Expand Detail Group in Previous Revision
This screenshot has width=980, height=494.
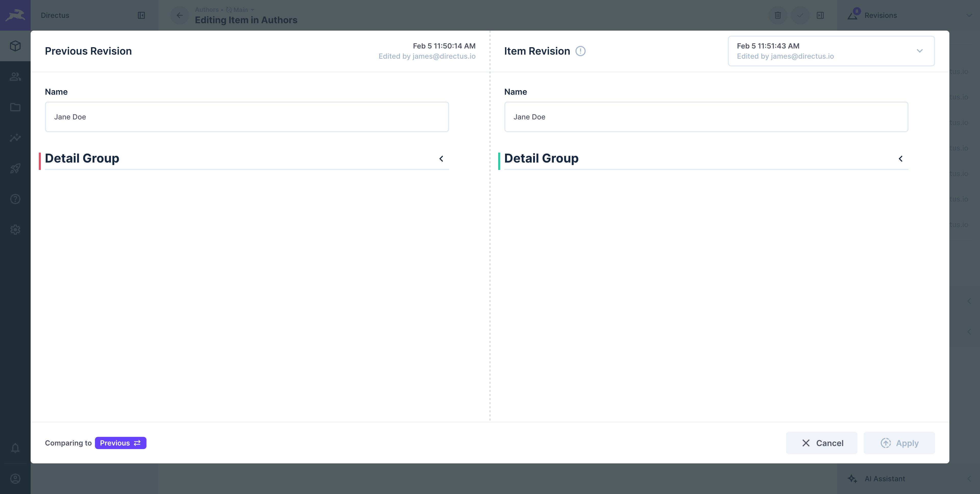coord(441,158)
